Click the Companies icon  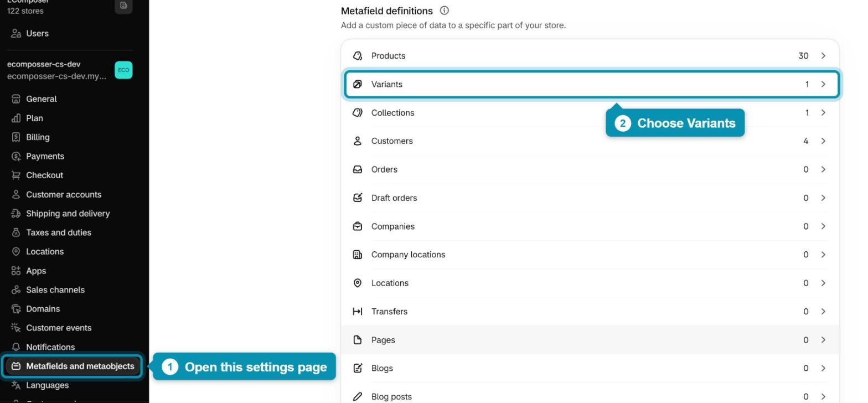358,226
